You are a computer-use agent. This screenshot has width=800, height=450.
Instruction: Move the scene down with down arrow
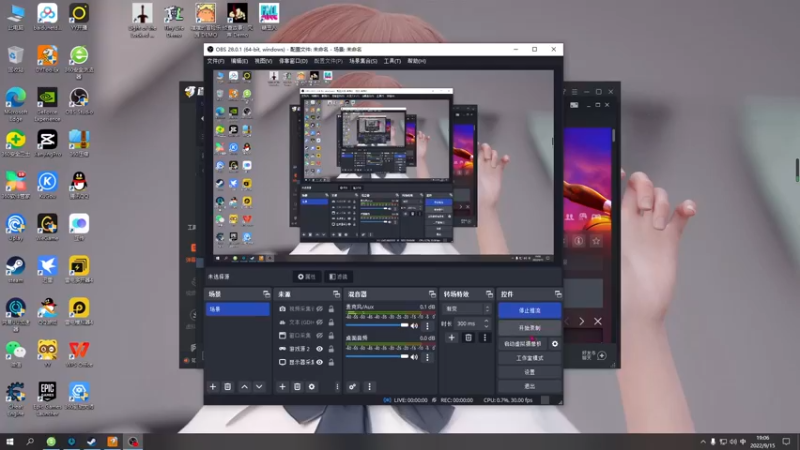click(x=259, y=387)
